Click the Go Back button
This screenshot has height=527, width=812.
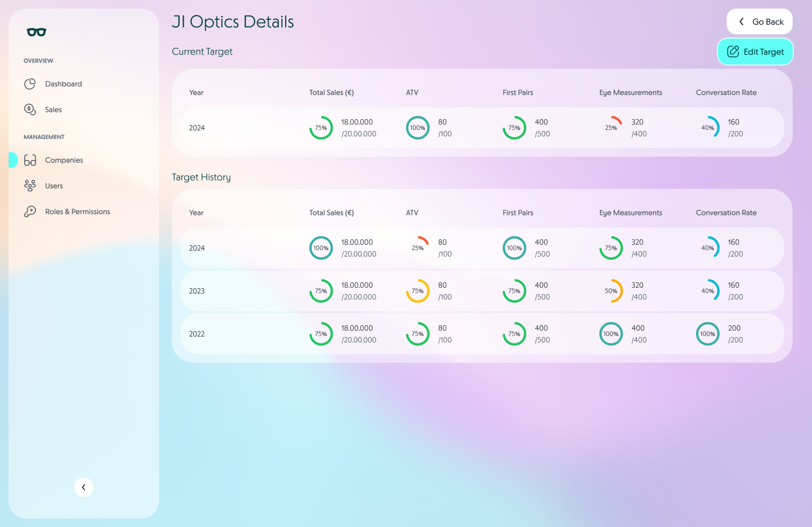click(x=759, y=21)
